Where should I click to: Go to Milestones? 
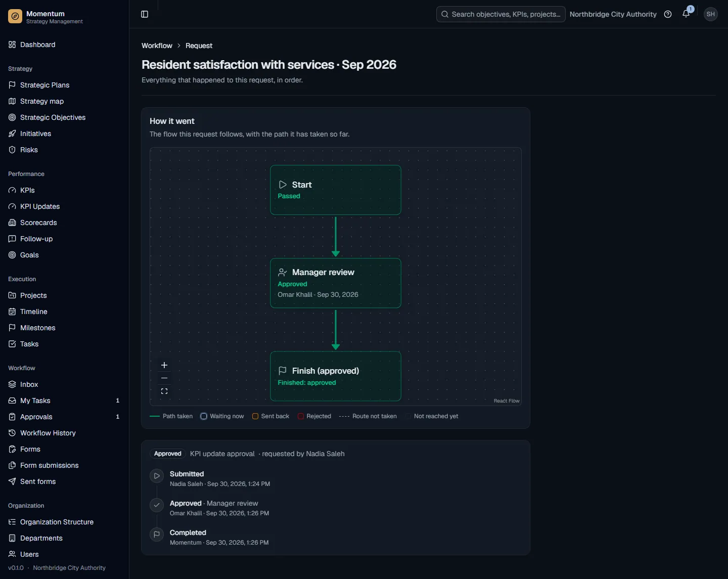pyautogui.click(x=64, y=328)
